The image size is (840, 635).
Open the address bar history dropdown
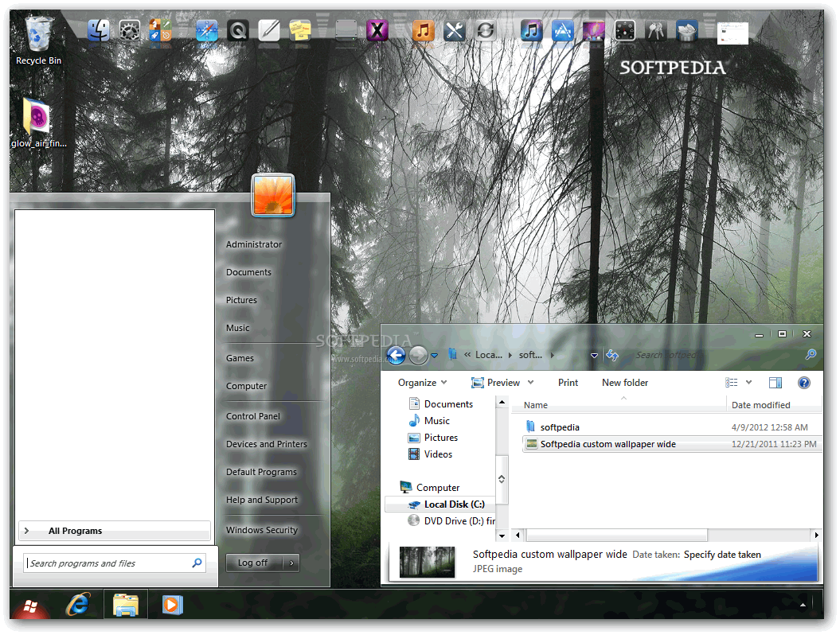tap(594, 355)
